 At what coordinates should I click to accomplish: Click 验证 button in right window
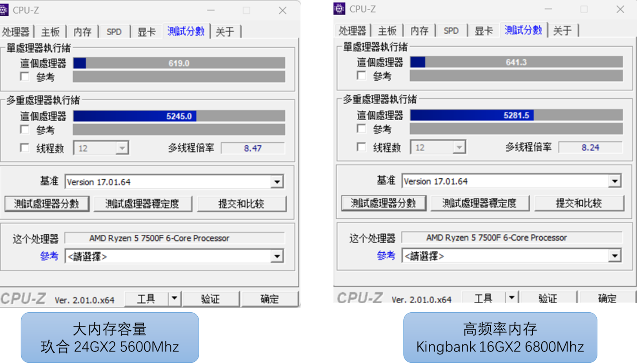pyautogui.click(x=548, y=297)
